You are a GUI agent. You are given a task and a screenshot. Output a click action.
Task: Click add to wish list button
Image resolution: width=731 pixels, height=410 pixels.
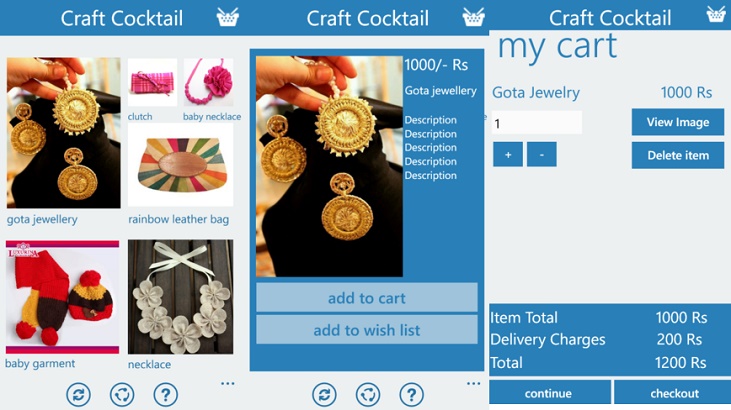(366, 330)
